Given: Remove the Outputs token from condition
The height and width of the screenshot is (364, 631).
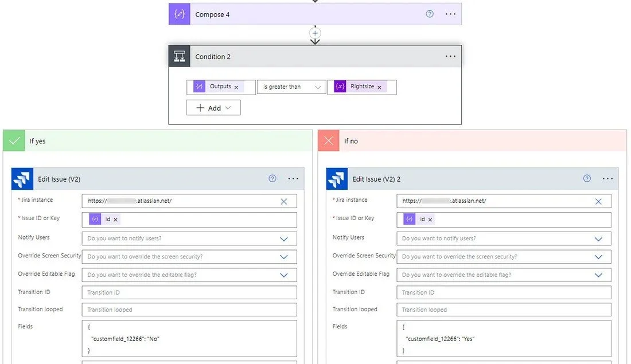Looking at the screenshot, I should pyautogui.click(x=236, y=87).
